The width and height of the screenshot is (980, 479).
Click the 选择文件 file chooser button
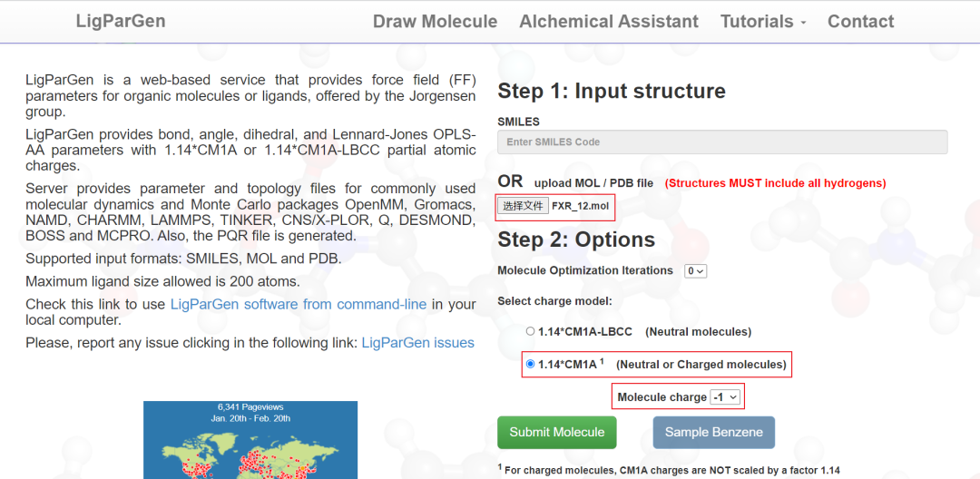524,207
